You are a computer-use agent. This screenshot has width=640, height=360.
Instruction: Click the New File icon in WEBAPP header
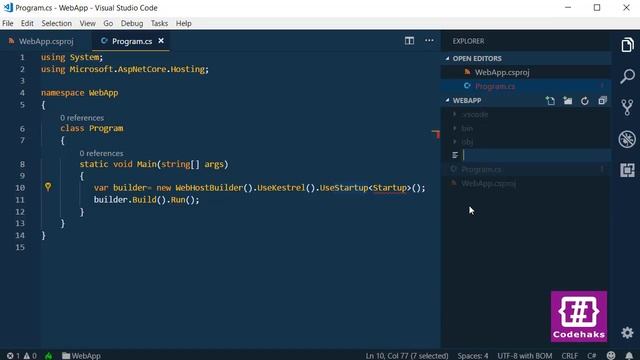[550, 100]
